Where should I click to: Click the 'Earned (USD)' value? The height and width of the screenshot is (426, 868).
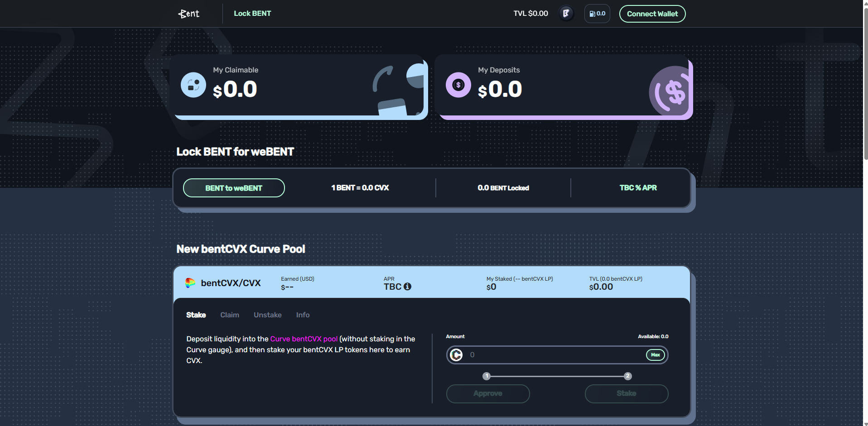click(287, 287)
